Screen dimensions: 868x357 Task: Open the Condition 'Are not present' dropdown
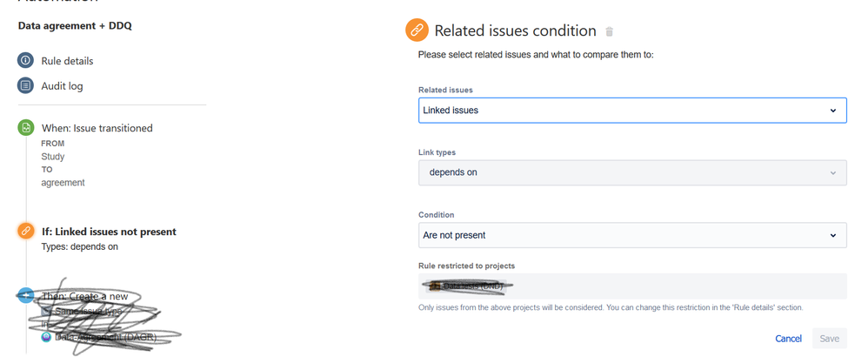(x=632, y=235)
